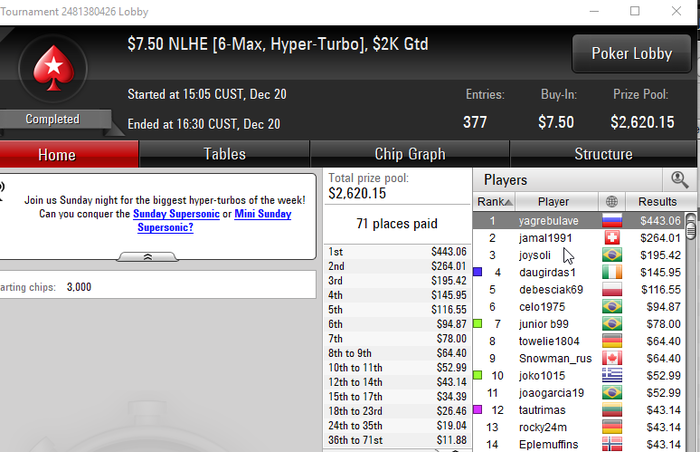Sort list by Results column header
Screen dimensions: 700x452
(657, 201)
